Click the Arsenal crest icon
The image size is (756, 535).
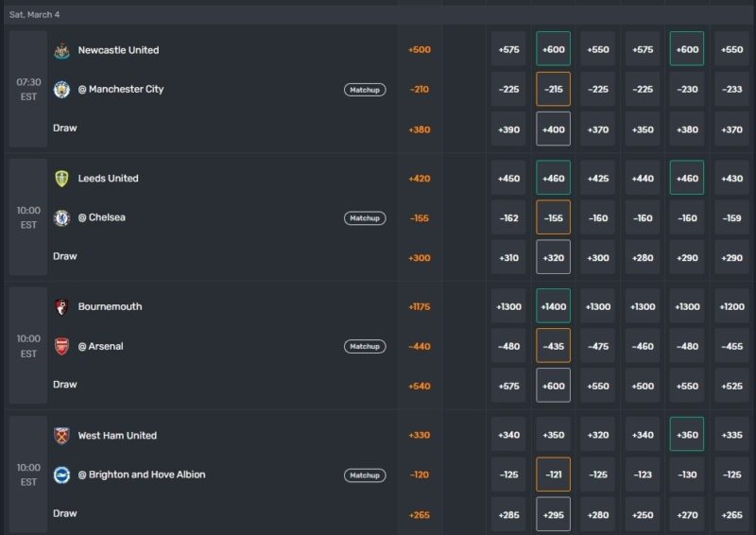[x=61, y=347]
